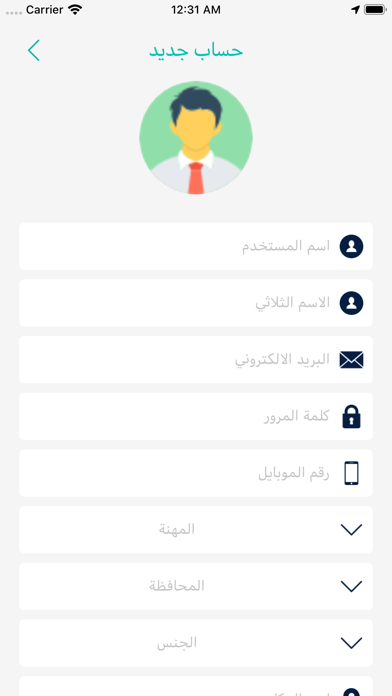The width and height of the screenshot is (392, 696).
Task: Click user icon beside اسم المستخدم field
Action: coord(351,246)
